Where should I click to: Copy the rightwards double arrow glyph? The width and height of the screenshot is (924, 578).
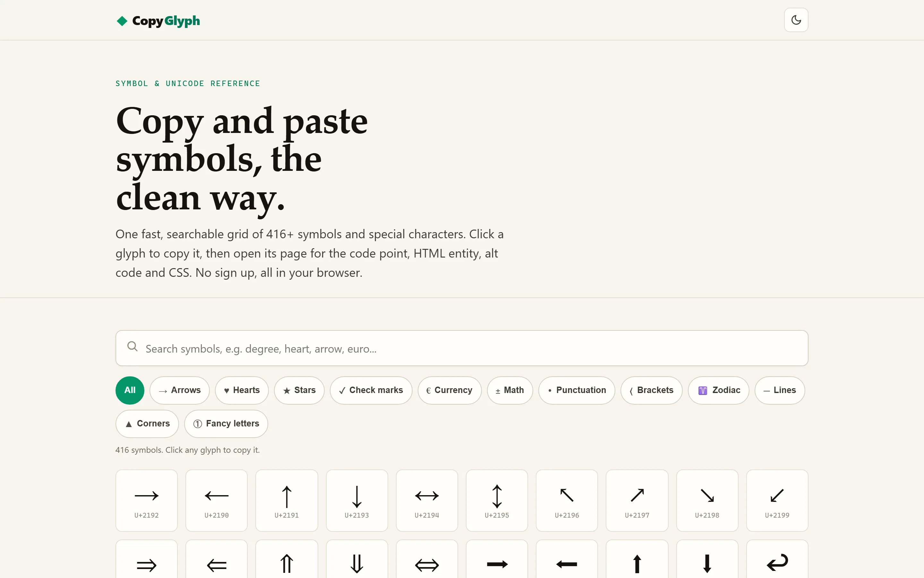pos(147,559)
